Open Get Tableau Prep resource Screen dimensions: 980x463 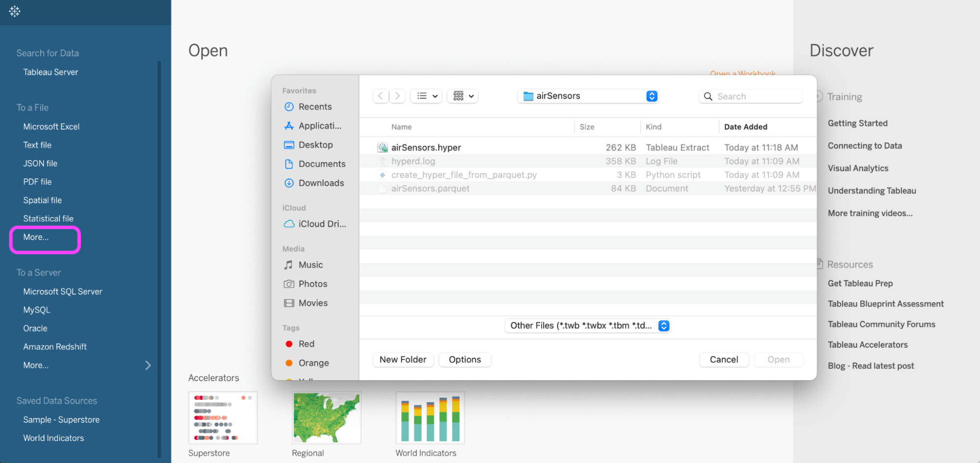[x=860, y=283]
